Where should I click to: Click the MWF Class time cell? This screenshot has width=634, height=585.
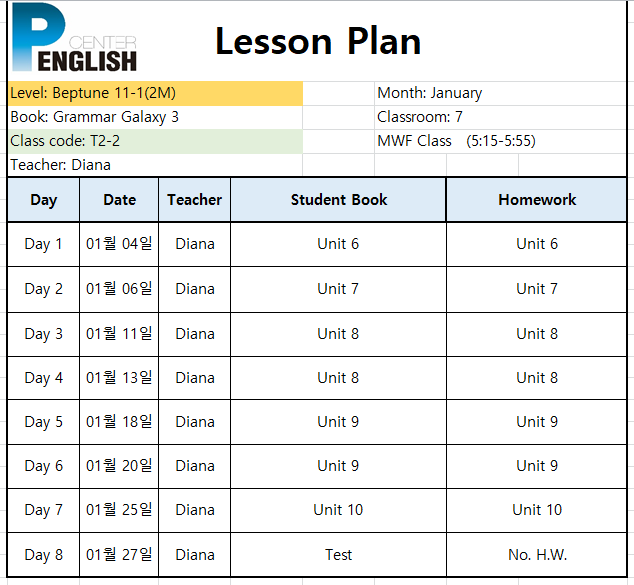(501, 141)
